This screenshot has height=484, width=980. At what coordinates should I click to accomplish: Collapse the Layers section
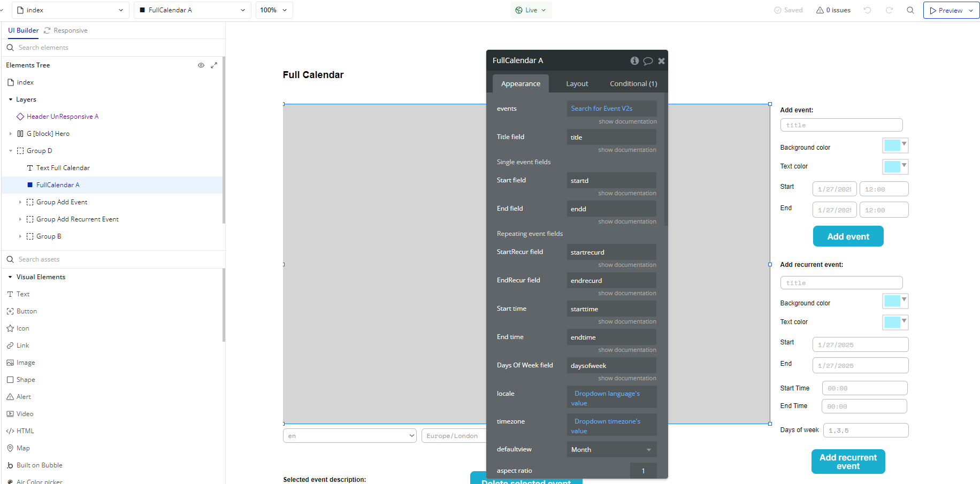[x=11, y=99]
